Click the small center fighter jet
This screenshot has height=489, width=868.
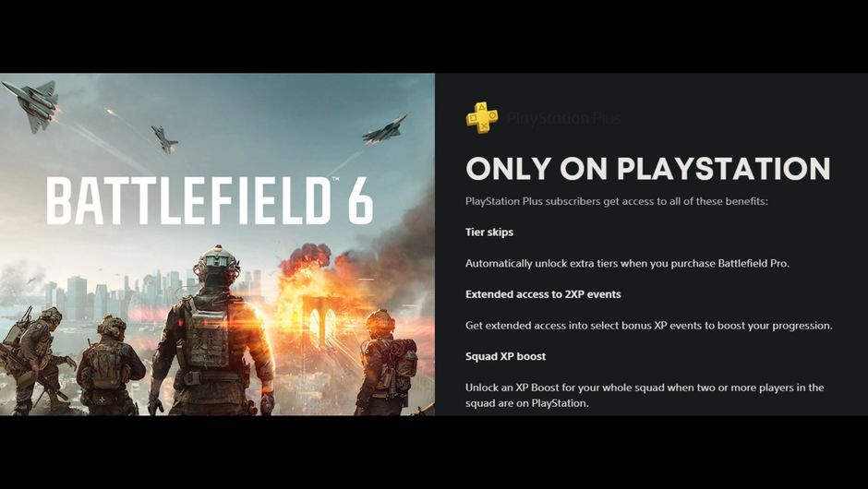(164, 138)
